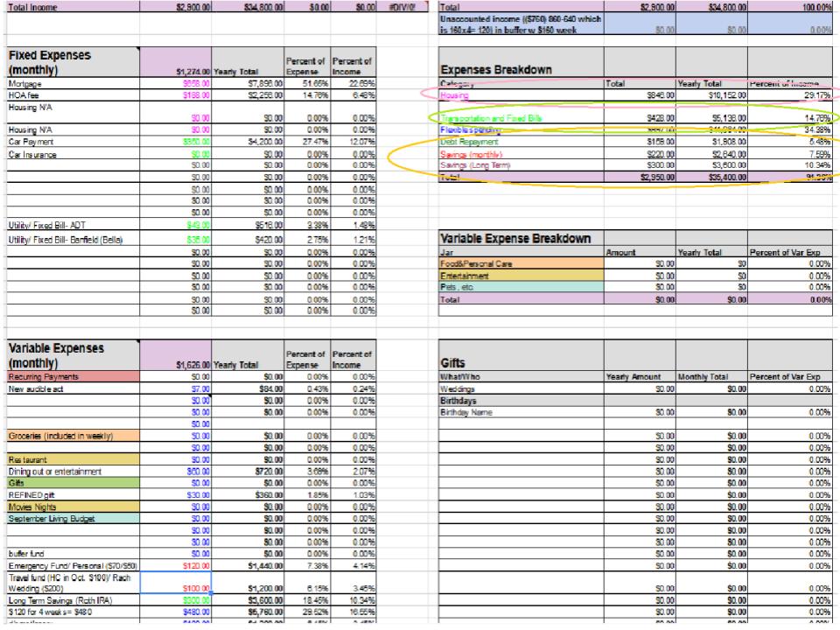Click the Debt Repayment category cell
The image size is (840, 630).
click(x=521, y=142)
